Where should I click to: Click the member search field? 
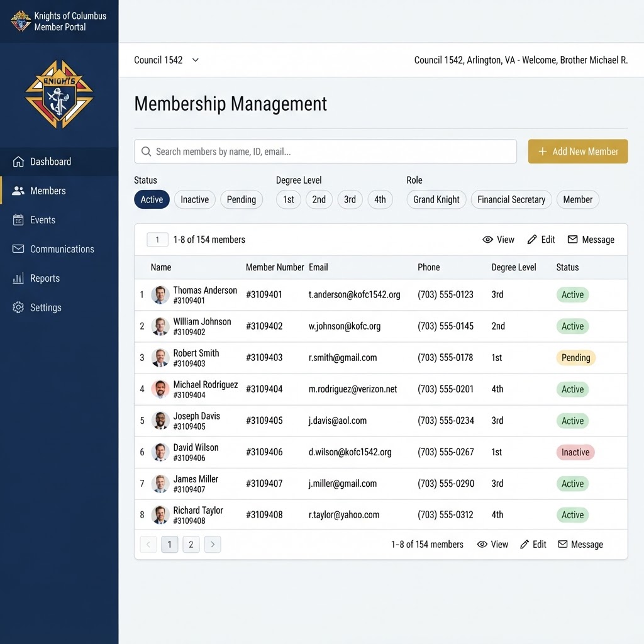(325, 152)
